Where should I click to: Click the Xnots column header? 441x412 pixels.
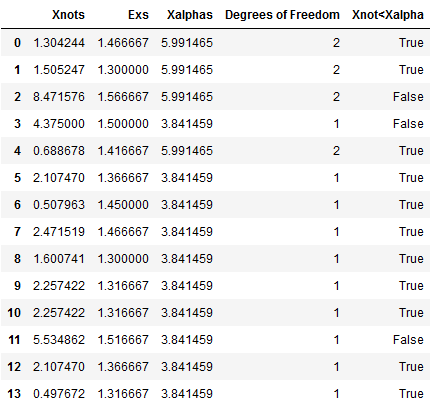click(x=68, y=15)
